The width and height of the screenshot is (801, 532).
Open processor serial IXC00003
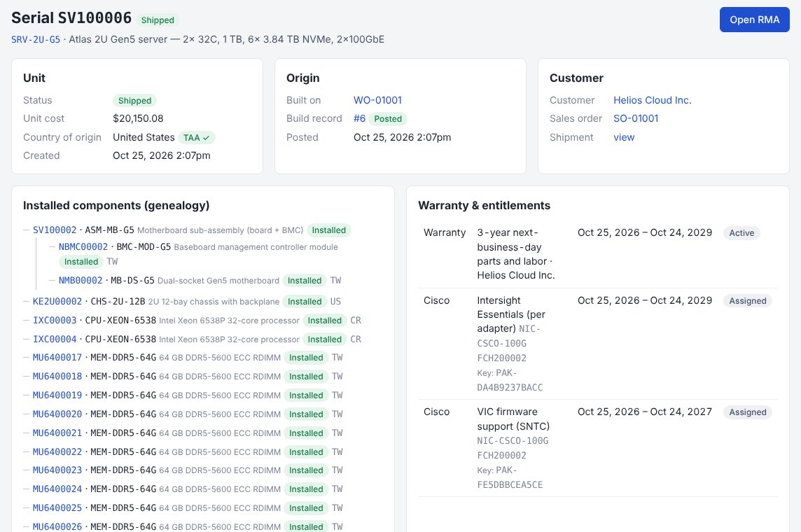click(x=55, y=320)
